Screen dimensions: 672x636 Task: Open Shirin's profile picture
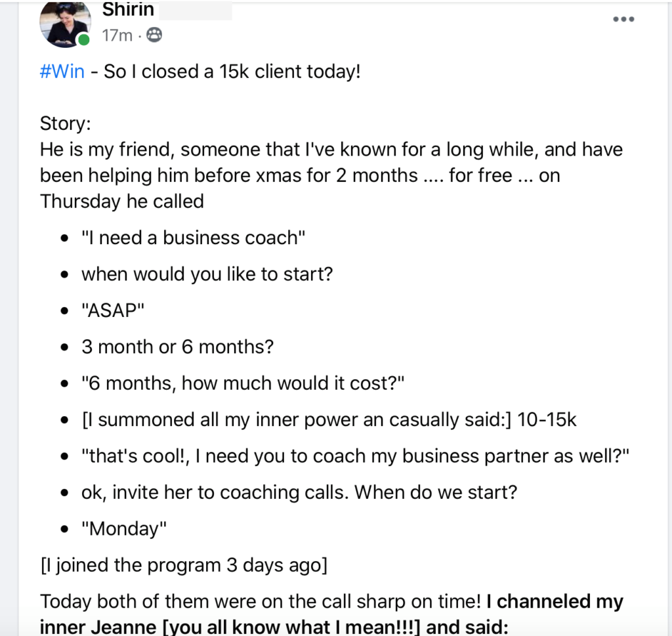coord(65,24)
